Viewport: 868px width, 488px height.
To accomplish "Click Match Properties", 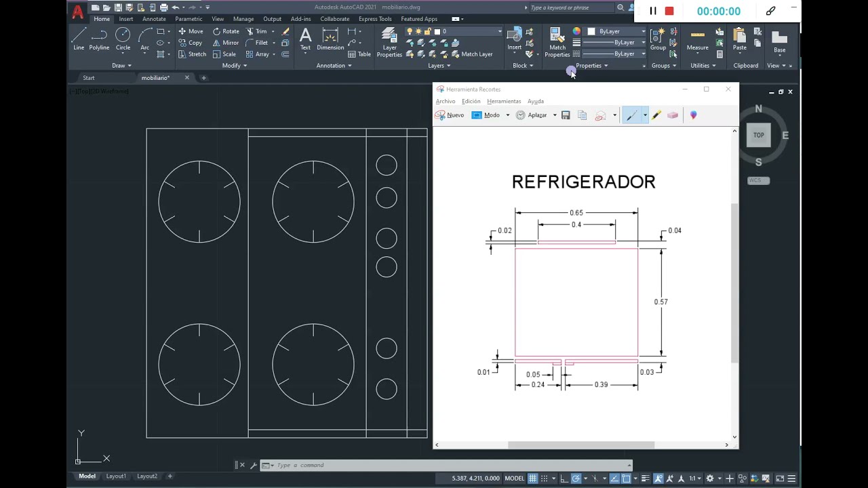I will [x=557, y=42].
